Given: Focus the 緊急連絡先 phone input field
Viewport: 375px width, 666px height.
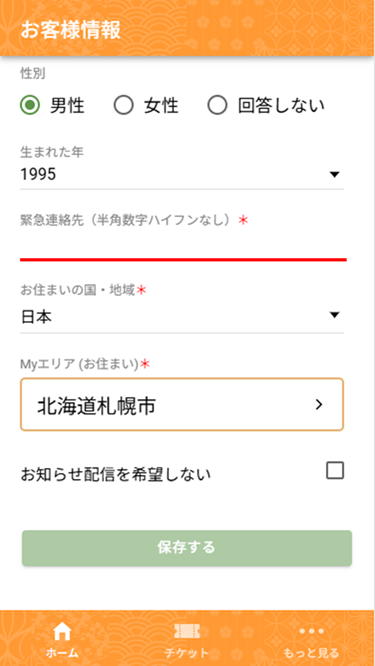Looking at the screenshot, I should coord(183,245).
